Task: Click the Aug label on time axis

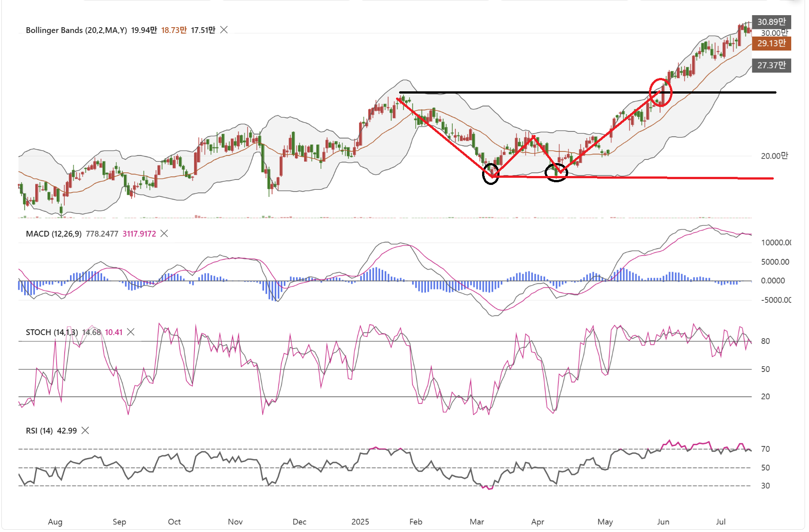Action: 55,521
